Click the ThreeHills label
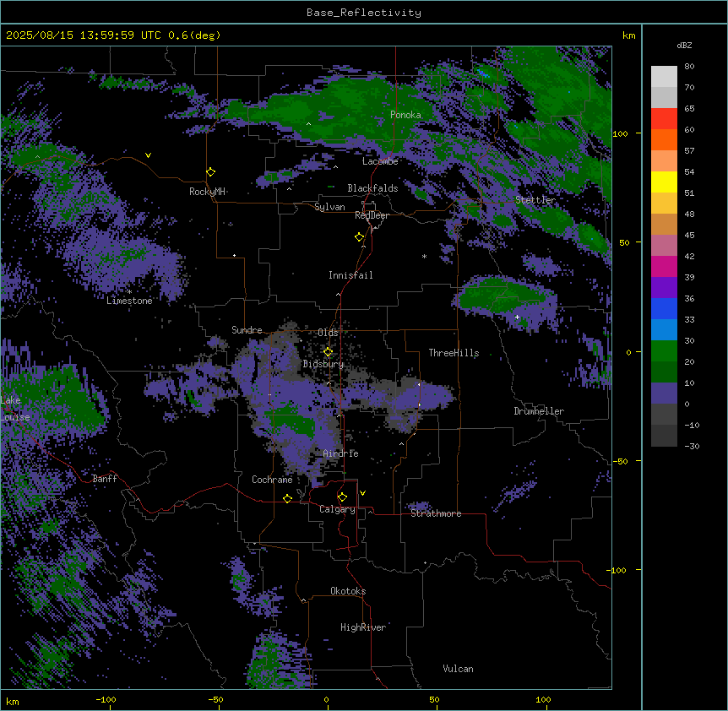Image resolution: width=728 pixels, height=711 pixels. tap(454, 353)
